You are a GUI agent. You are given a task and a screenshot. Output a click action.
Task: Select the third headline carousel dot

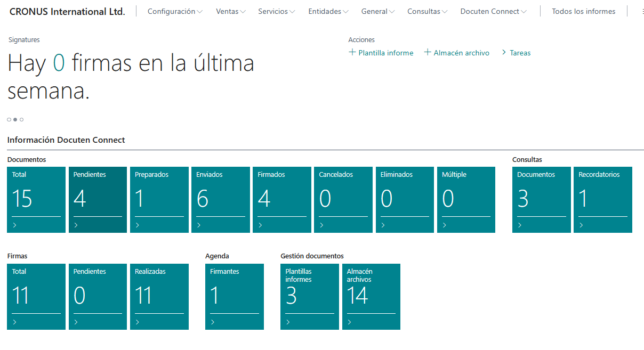(x=21, y=119)
